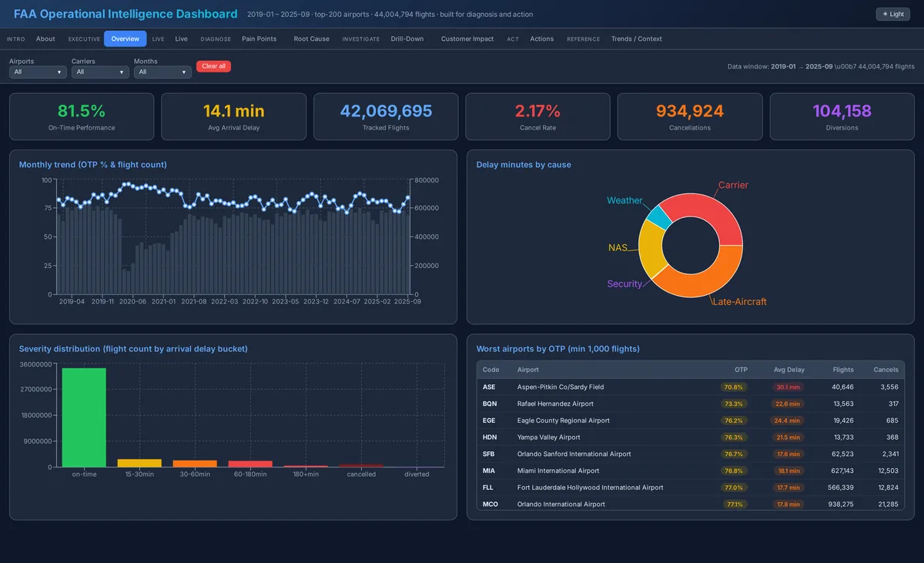
Task: Click the Carrier label on donut chart
Action: [733, 185]
